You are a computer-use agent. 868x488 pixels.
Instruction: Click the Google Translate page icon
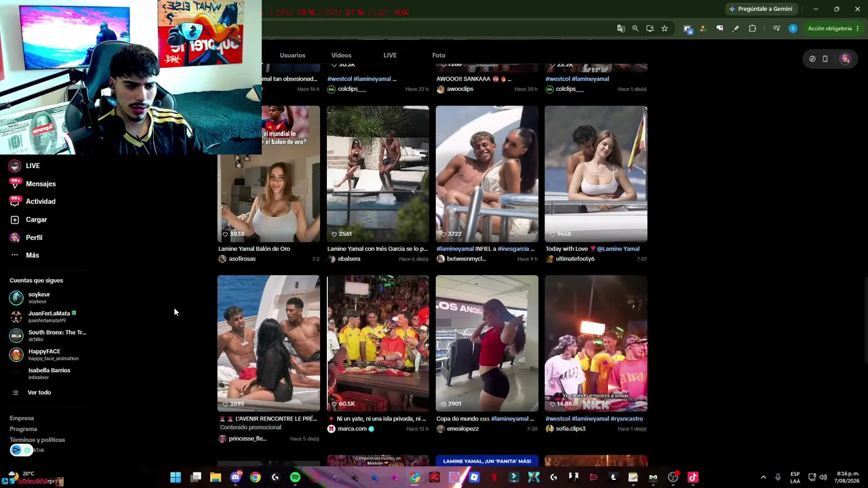[620, 28]
